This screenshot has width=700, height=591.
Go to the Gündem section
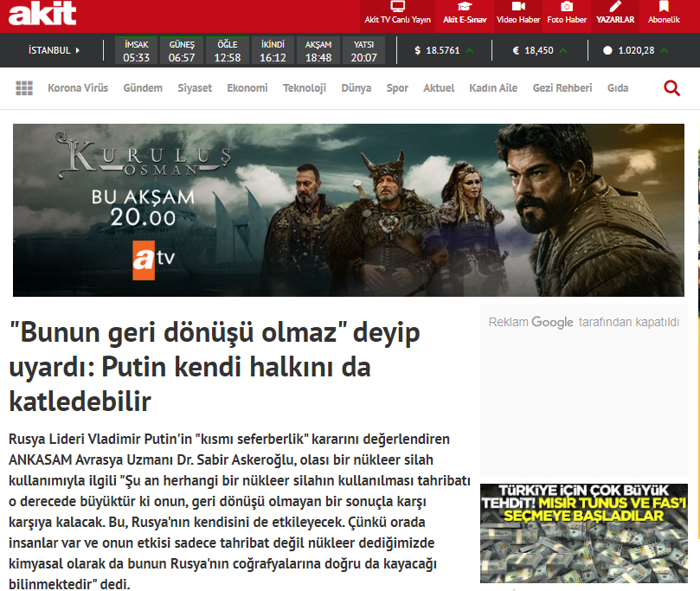click(x=143, y=88)
